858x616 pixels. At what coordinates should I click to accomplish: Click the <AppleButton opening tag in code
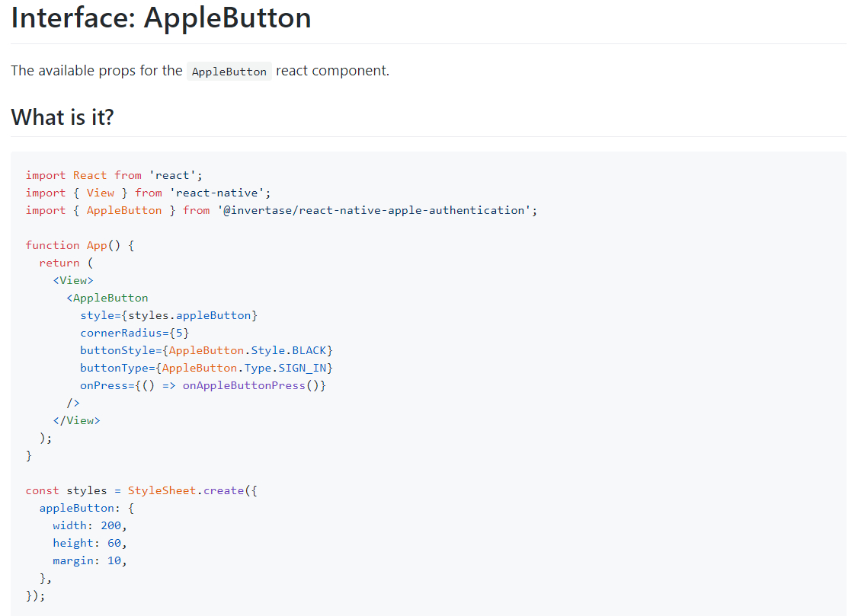coord(107,298)
